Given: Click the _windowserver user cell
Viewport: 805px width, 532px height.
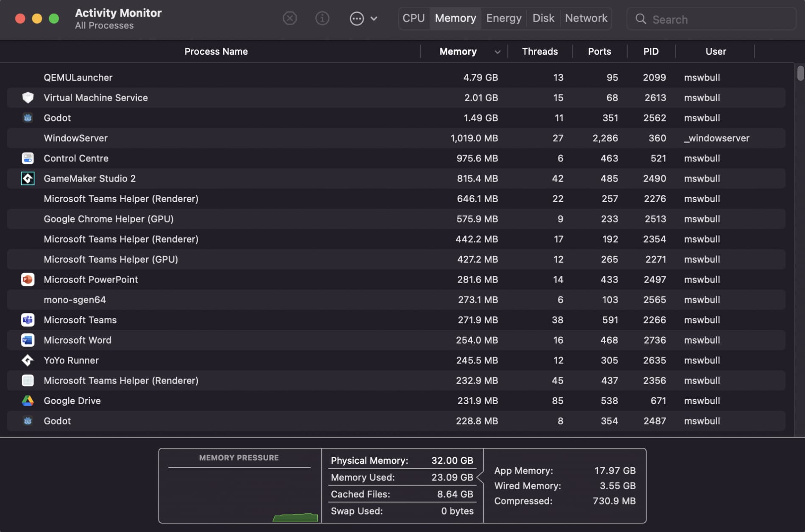Looking at the screenshot, I should coord(716,138).
